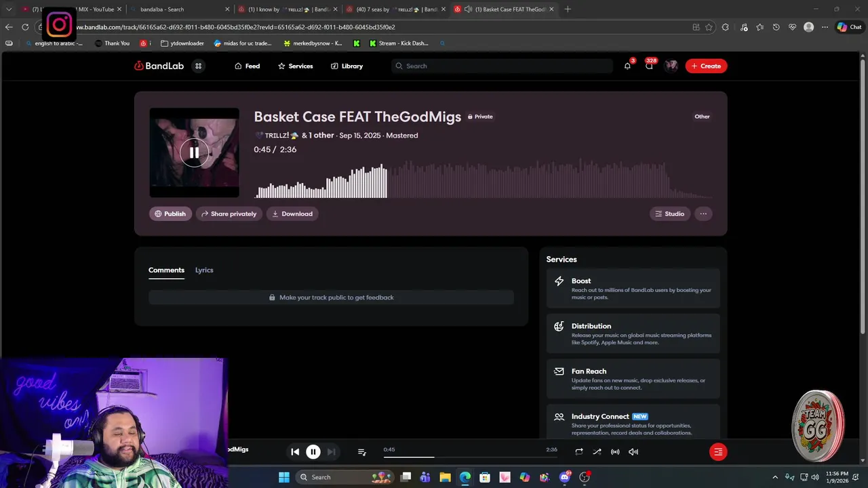The height and width of the screenshot is (488, 868).
Task: Open '& 1 other' collaborators link
Action: [317, 135]
